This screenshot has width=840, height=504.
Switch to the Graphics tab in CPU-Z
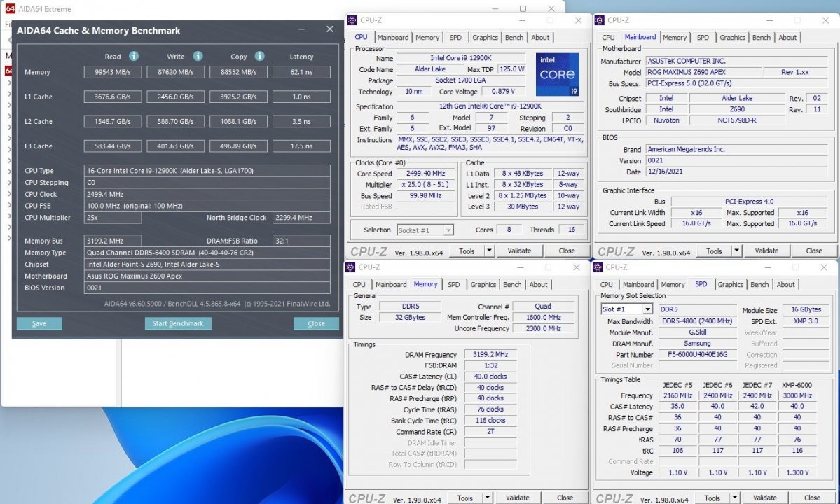485,37
